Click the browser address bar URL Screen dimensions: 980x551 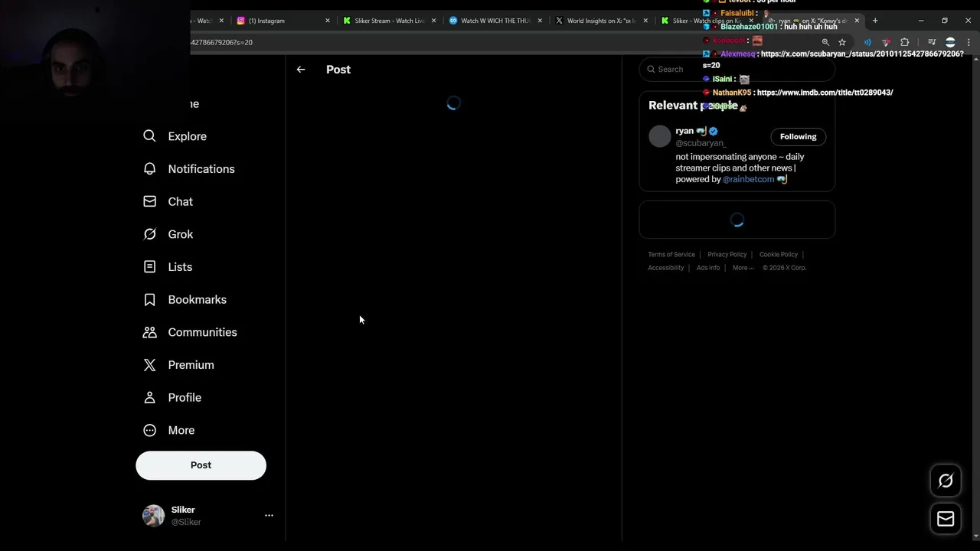222,43
